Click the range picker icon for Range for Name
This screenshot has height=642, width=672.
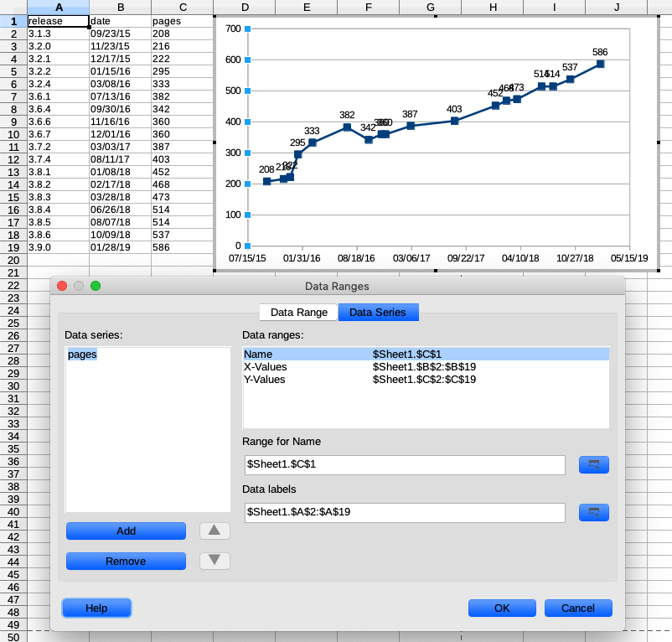tap(593, 465)
